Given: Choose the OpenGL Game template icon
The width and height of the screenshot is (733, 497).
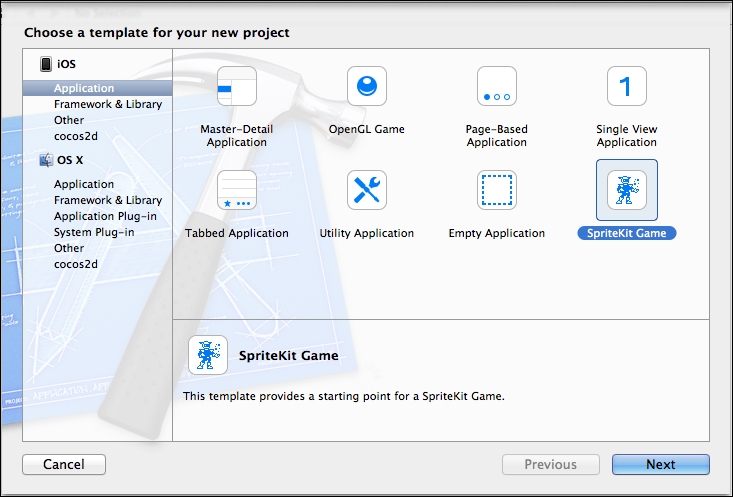Looking at the screenshot, I should [367, 86].
